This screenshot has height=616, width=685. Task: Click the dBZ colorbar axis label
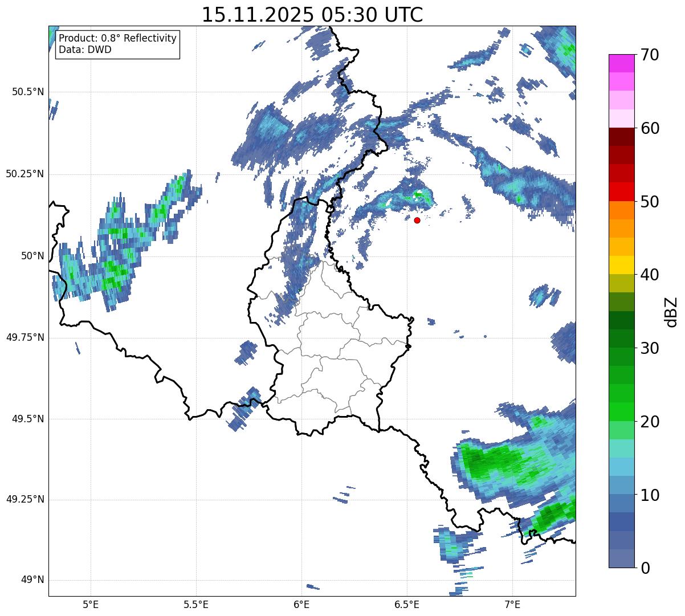pos(672,311)
